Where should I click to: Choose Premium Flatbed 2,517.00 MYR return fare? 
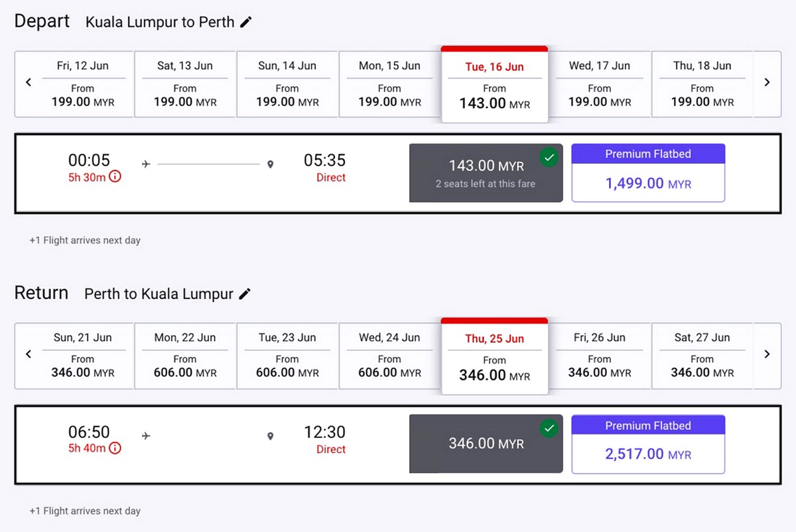pos(648,444)
